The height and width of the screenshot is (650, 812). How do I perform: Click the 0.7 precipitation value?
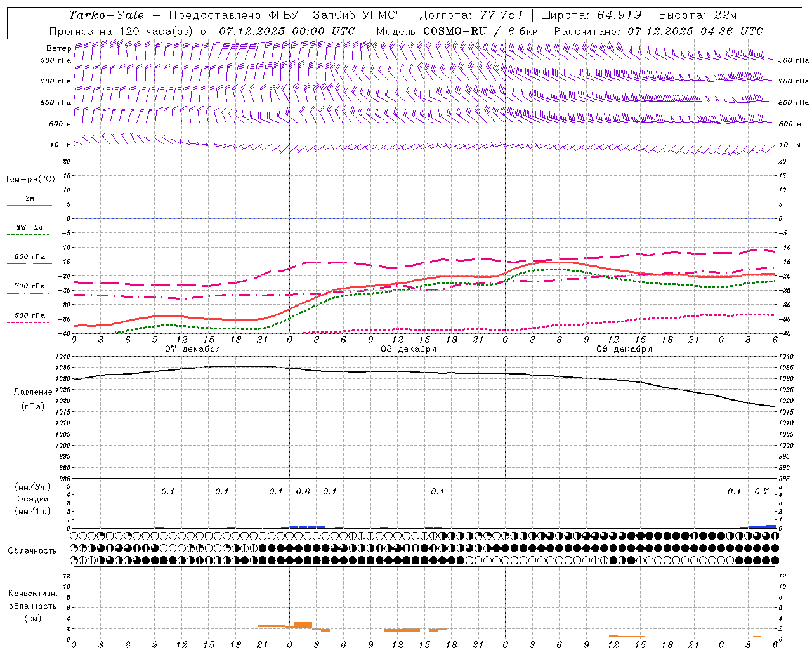[761, 492]
